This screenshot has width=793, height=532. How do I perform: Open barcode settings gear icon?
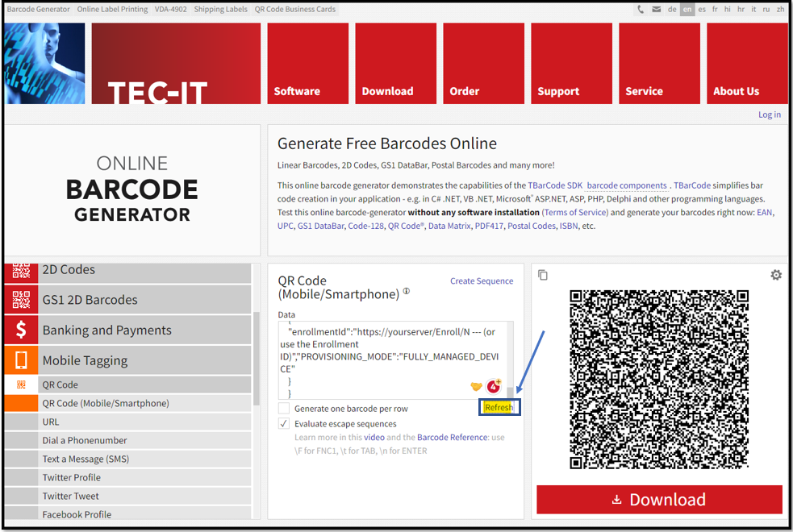776,275
